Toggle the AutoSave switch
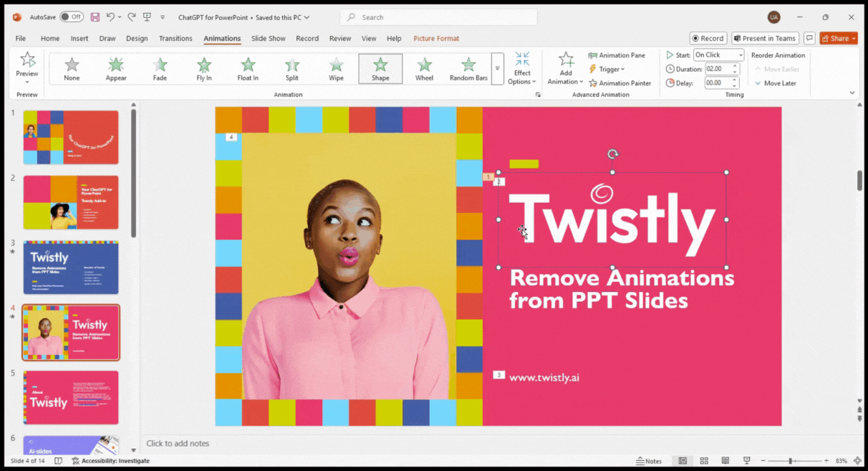This screenshot has width=868, height=471. point(71,16)
